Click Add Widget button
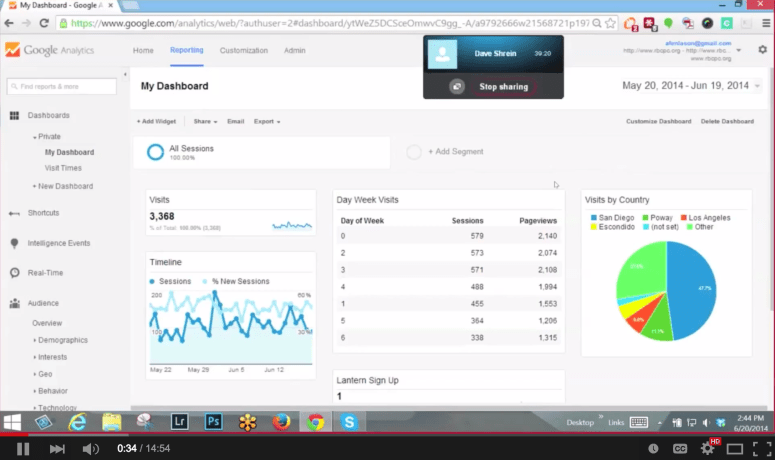The height and width of the screenshot is (460, 775). pyautogui.click(x=156, y=122)
